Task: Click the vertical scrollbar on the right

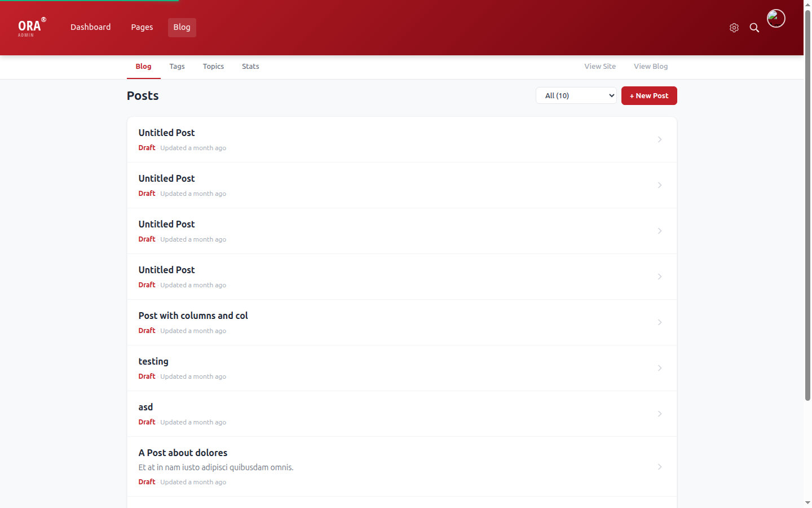Action: (807, 254)
